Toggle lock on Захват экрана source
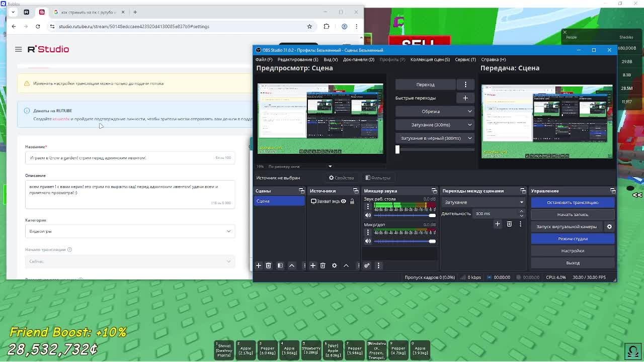644x362 pixels. [x=352, y=201]
